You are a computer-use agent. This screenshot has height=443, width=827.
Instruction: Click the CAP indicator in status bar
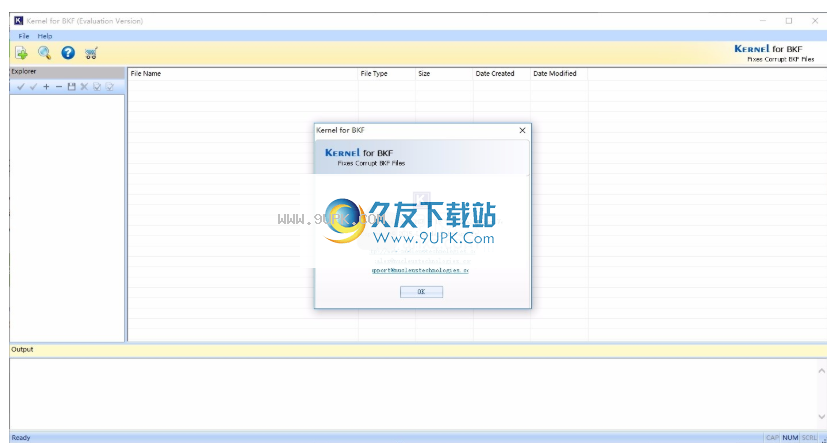point(772,438)
